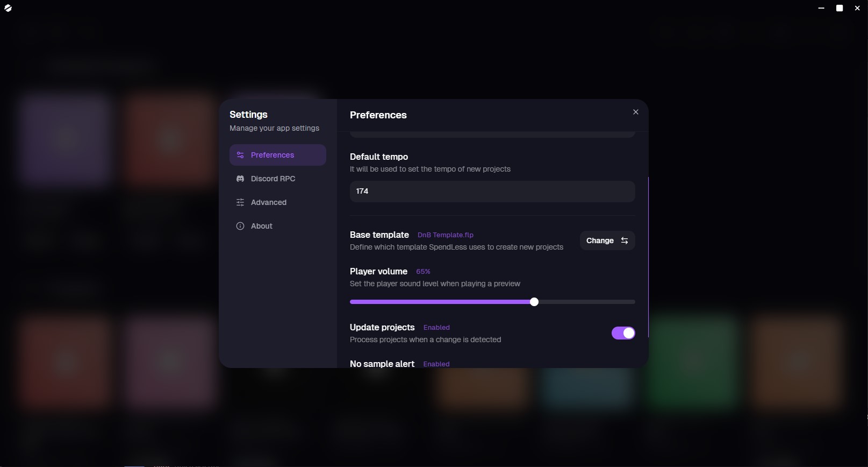Close the Settings dialog with the X
This screenshot has height=467, width=868.
[x=636, y=112]
